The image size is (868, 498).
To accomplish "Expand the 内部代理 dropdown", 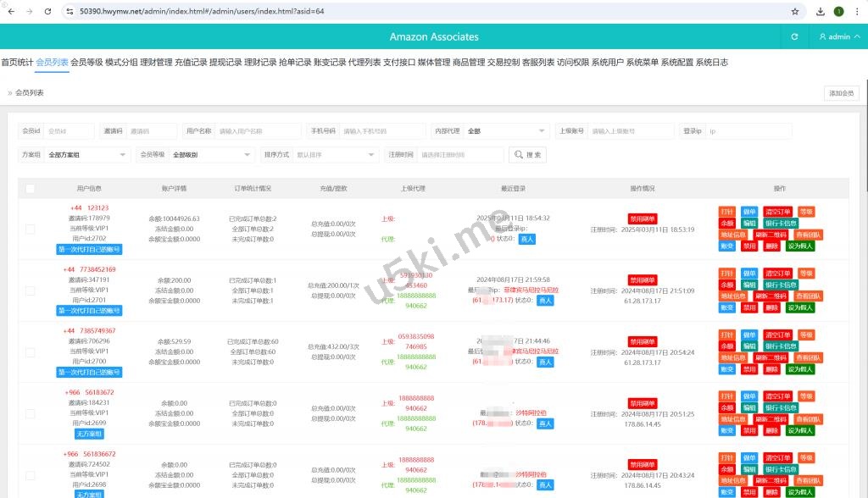I will [x=507, y=131].
